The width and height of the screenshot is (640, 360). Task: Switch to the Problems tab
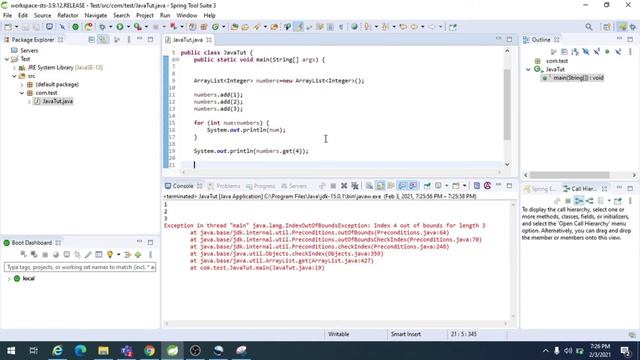tap(224, 186)
